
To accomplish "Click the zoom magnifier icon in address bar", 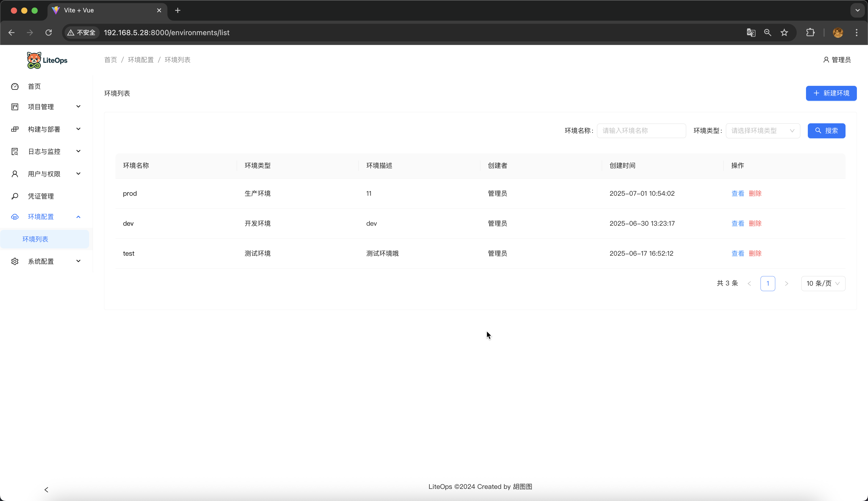I will (768, 33).
